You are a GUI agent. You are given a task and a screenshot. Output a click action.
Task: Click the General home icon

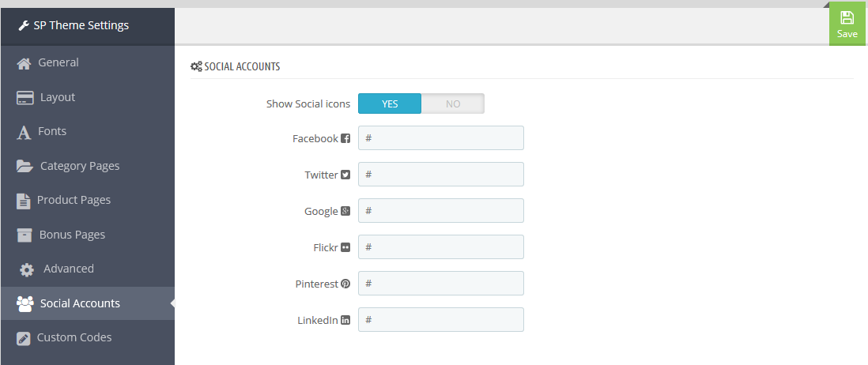(x=24, y=63)
